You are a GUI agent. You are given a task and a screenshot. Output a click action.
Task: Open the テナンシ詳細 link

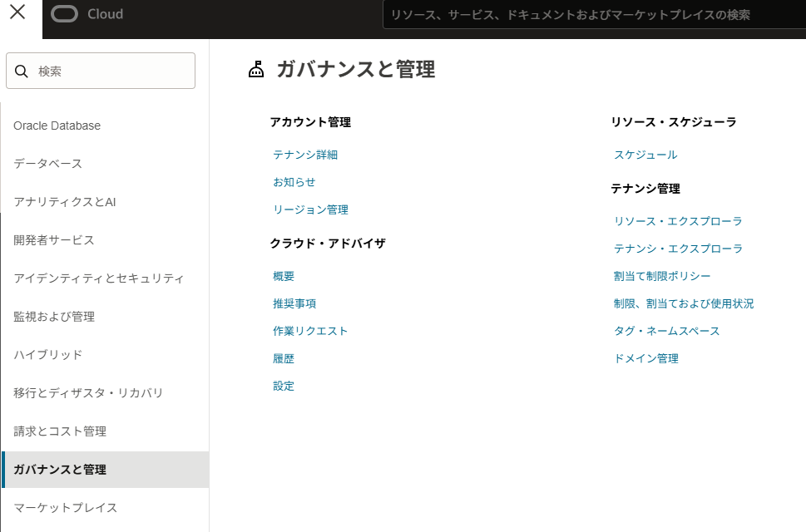click(x=305, y=155)
